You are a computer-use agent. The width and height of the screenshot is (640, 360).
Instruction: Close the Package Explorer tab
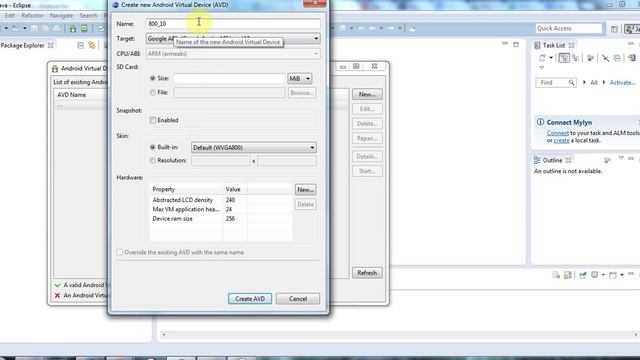tap(51, 45)
